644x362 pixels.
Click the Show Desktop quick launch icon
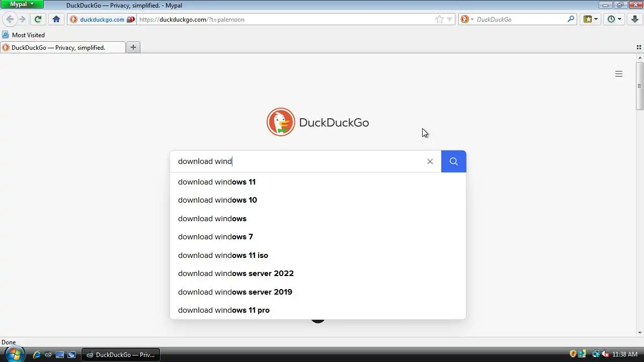[60, 354]
